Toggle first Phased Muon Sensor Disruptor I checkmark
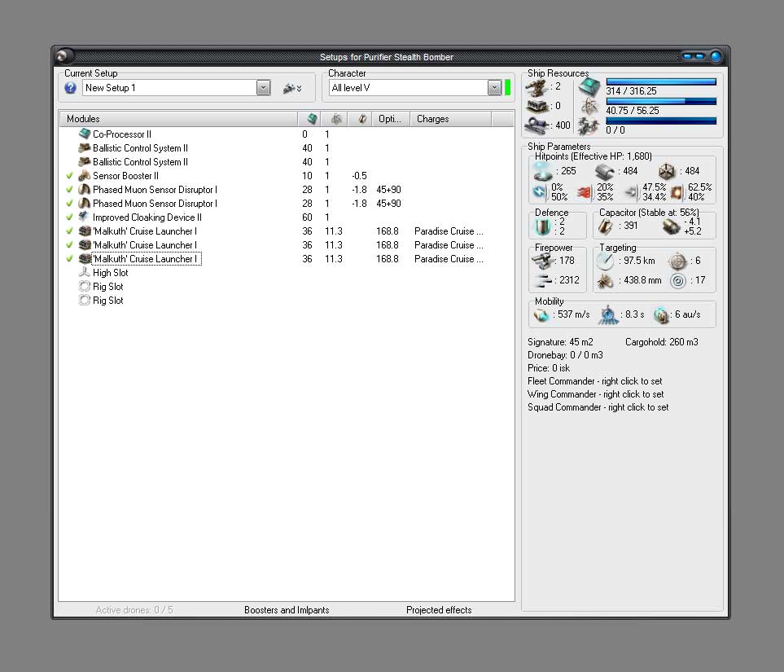 69,190
